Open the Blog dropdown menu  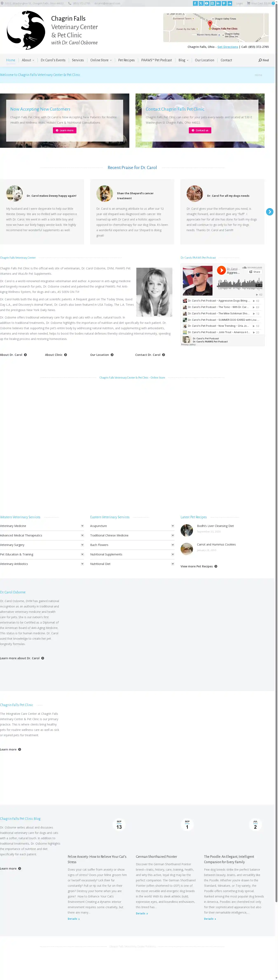[183, 60]
